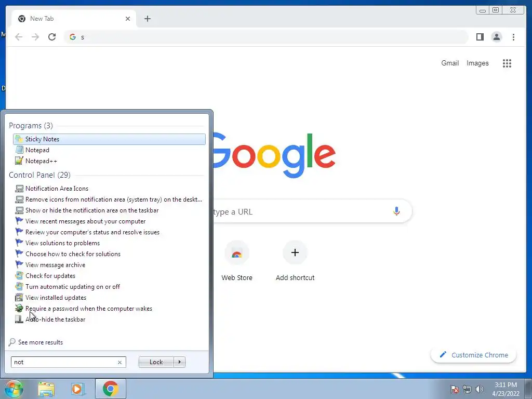Click the taskbar clock showing 3:11 PM
The height and width of the screenshot is (399, 532).
pyautogui.click(x=506, y=389)
